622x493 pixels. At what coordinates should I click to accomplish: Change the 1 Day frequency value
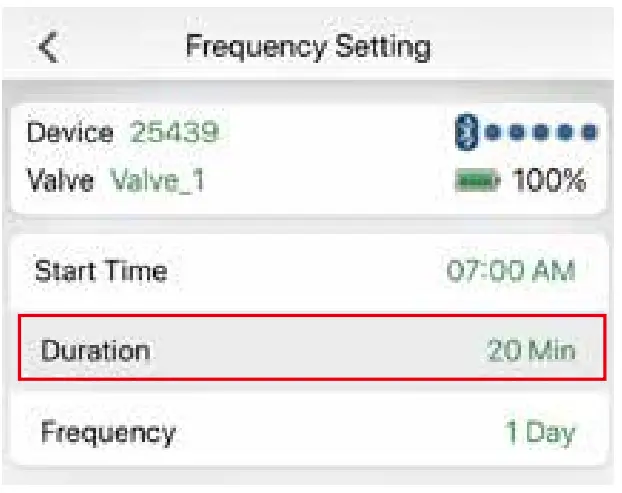540,432
